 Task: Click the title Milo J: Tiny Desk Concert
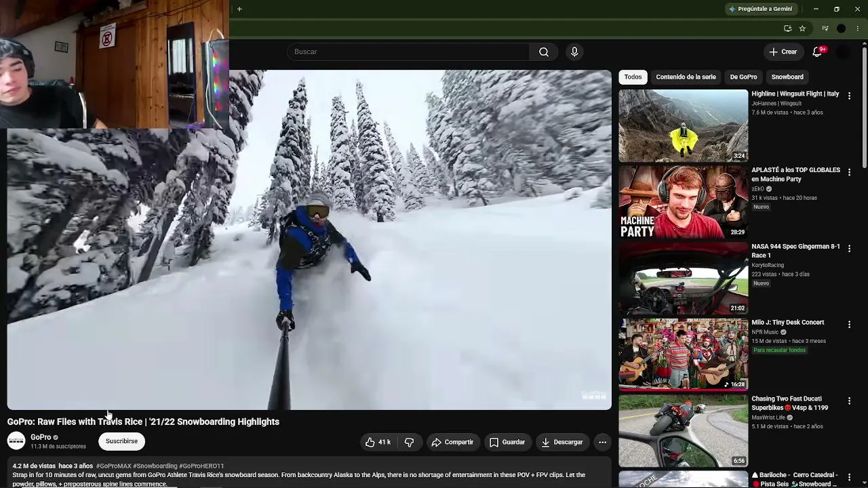click(x=788, y=323)
